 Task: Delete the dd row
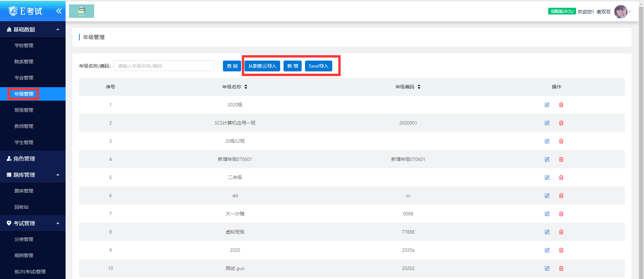tap(561, 196)
